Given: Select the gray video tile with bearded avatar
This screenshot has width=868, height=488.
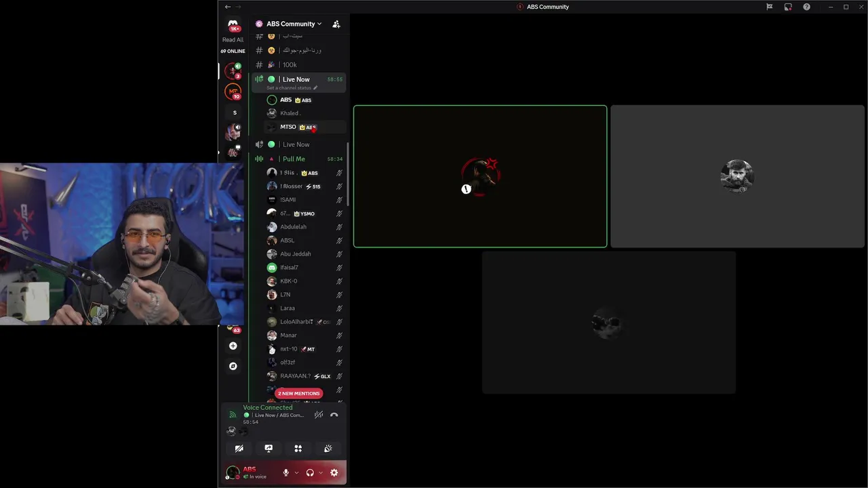Looking at the screenshot, I should point(737,176).
